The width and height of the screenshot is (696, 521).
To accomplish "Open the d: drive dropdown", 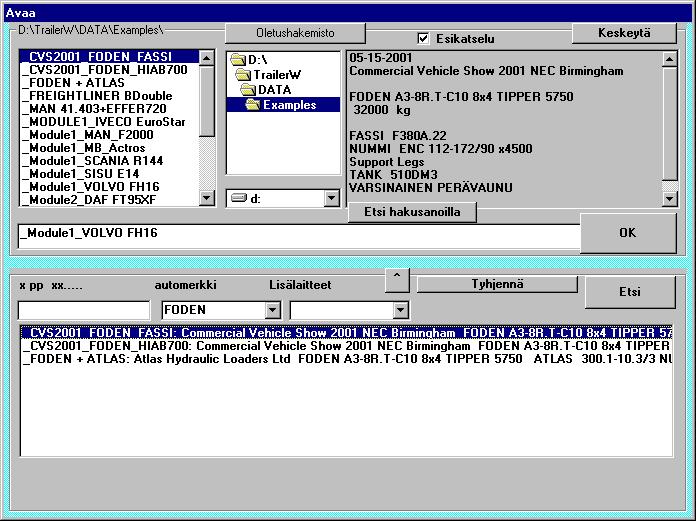I will coord(331,198).
